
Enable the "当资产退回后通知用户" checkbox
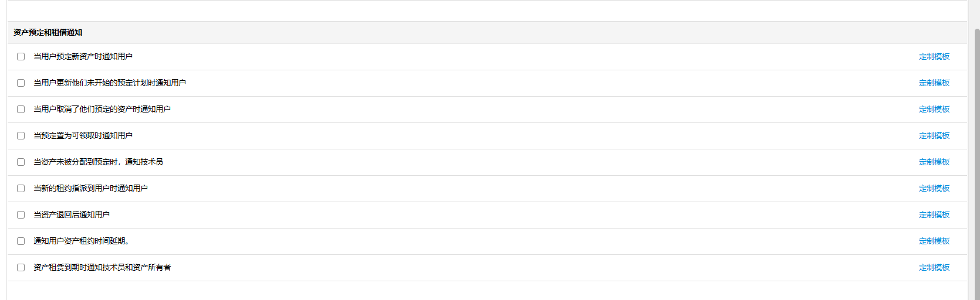point(21,215)
